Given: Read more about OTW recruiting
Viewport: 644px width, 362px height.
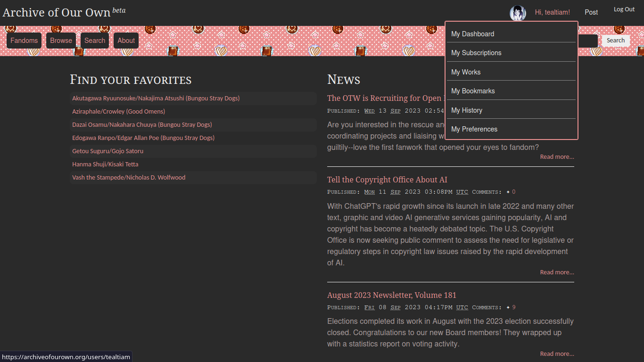Looking at the screenshot, I should (x=557, y=156).
